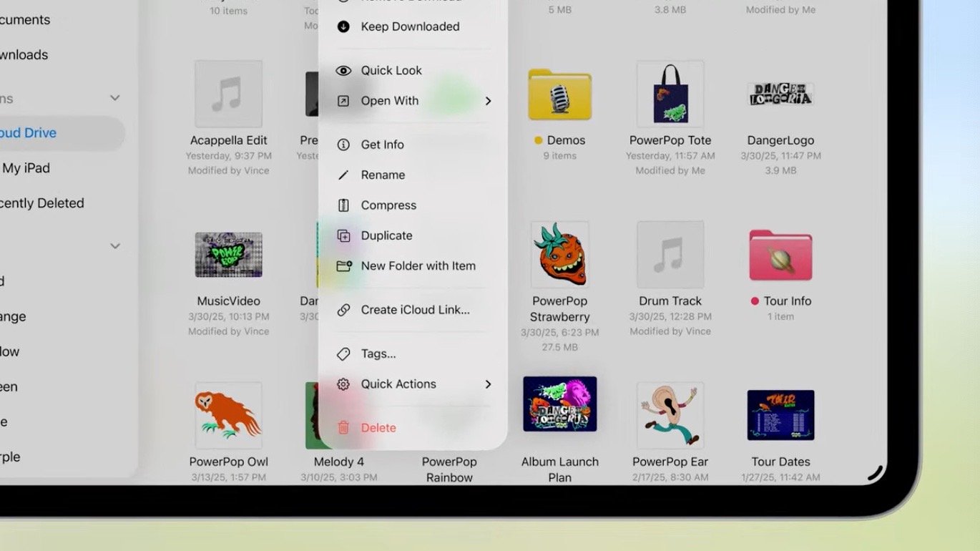
Task: Select the Acappella Edit music file icon
Action: 229,94
